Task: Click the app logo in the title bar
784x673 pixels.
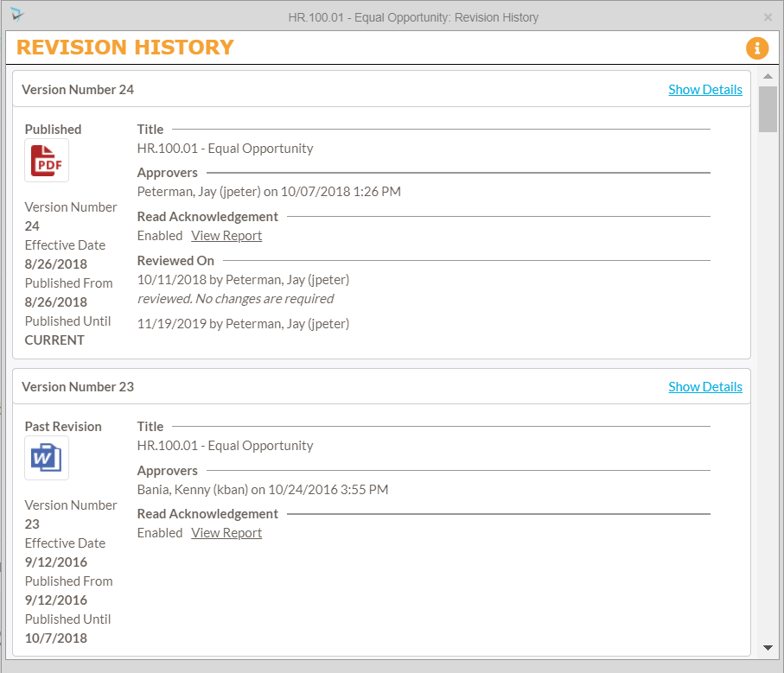Action: point(17,15)
